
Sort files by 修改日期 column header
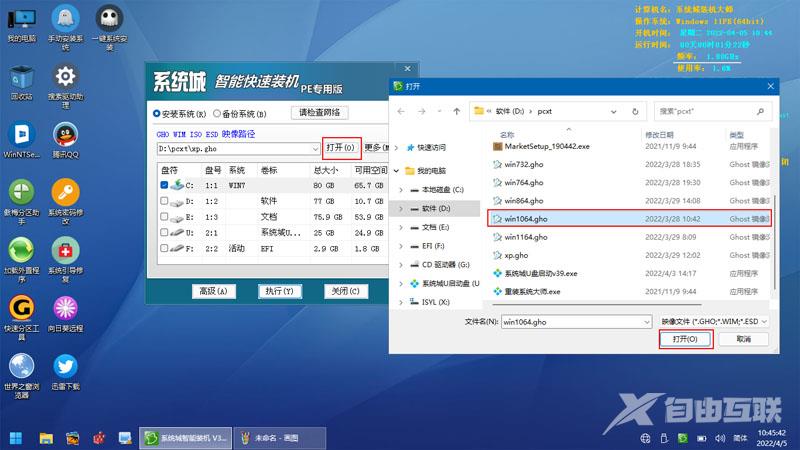[659, 135]
